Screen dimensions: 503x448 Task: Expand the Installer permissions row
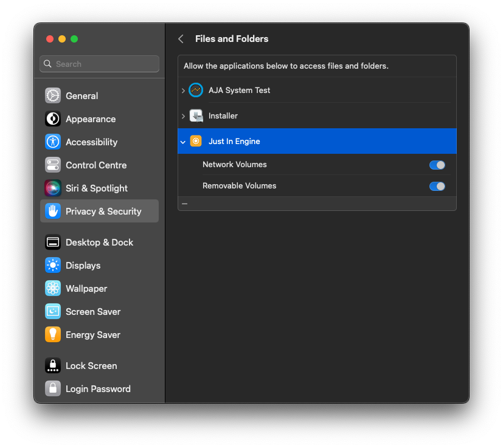[x=183, y=115]
